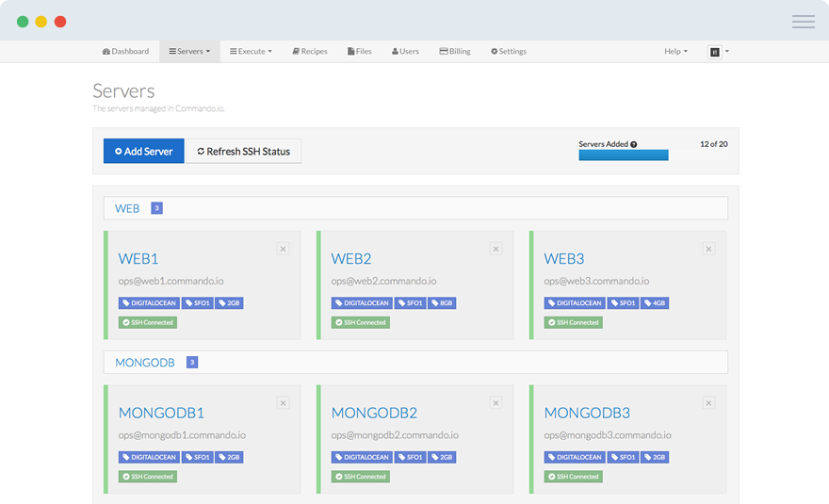829x504 pixels.
Task: Remove the WEB2 server card
Action: (496, 249)
